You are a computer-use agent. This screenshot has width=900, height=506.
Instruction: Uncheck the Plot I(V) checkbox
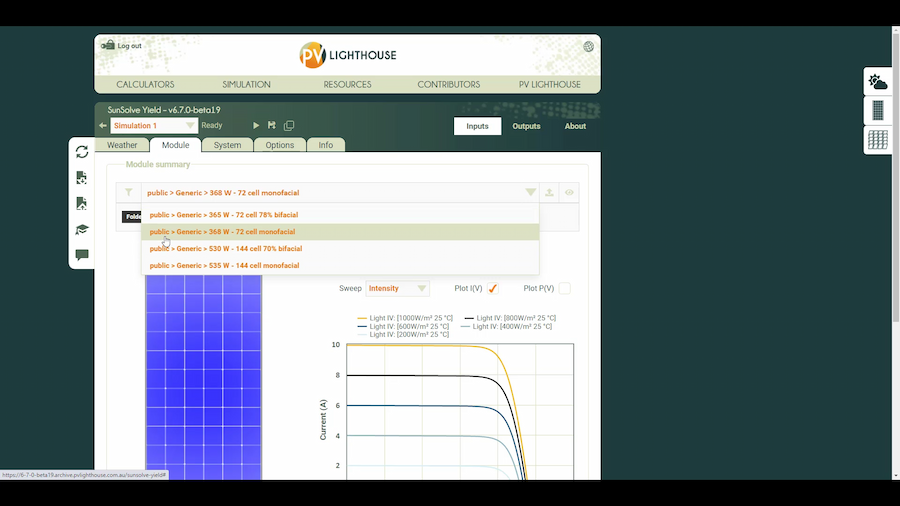coord(492,289)
